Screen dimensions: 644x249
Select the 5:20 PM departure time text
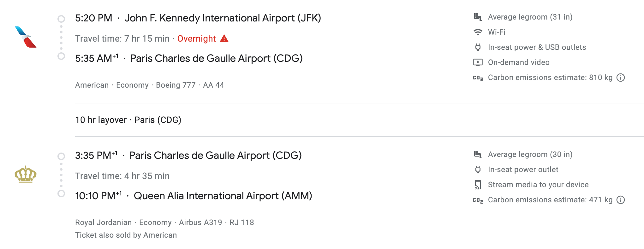pyautogui.click(x=93, y=18)
